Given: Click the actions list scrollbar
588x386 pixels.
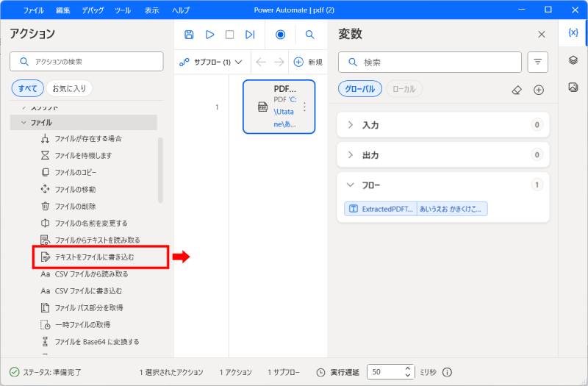Looking at the screenshot, I should [160, 171].
